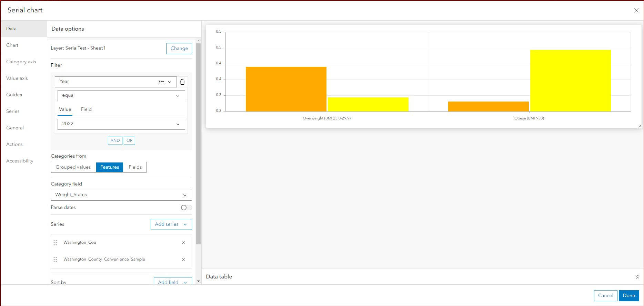Switch filter to Field tab
The height and width of the screenshot is (306, 644).
86,109
